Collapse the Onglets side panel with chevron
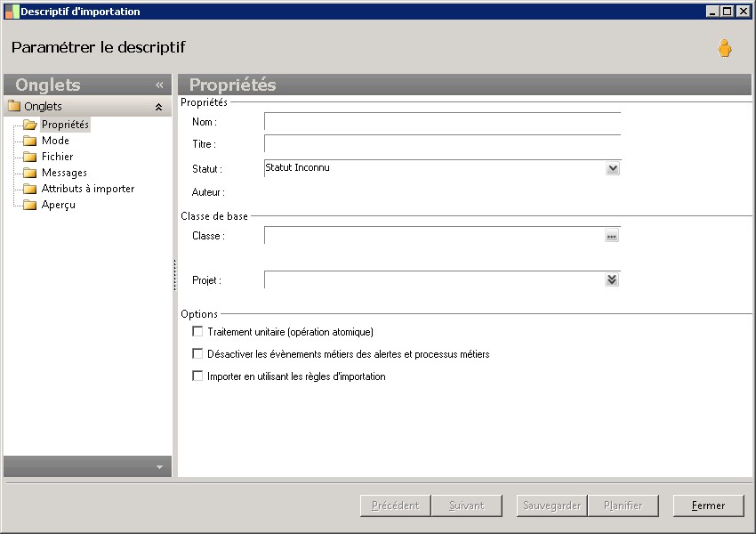The width and height of the screenshot is (756, 534). pos(159,85)
